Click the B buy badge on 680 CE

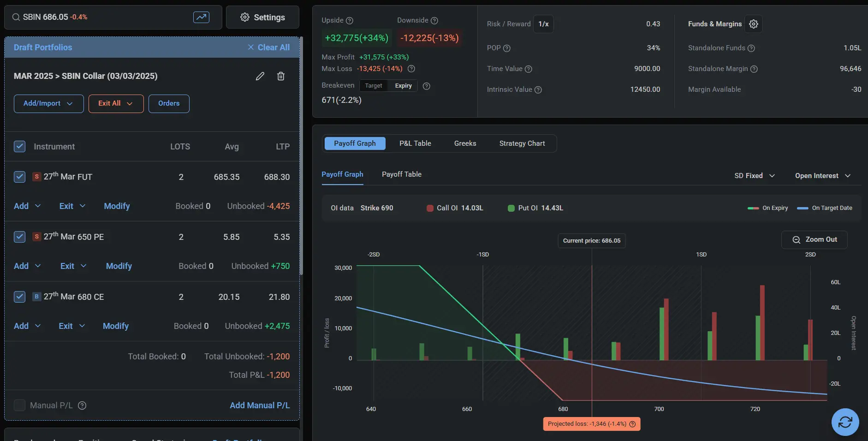pyautogui.click(x=37, y=297)
